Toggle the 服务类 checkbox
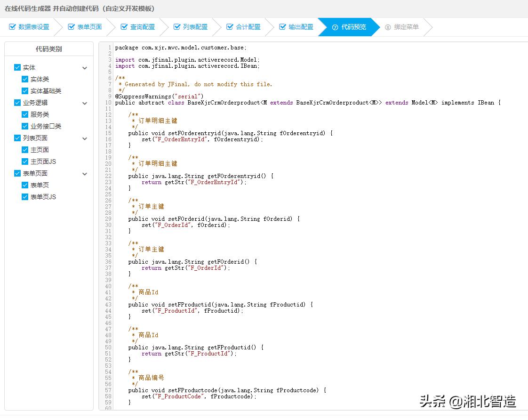The height and width of the screenshot is (420, 528). [x=25, y=114]
